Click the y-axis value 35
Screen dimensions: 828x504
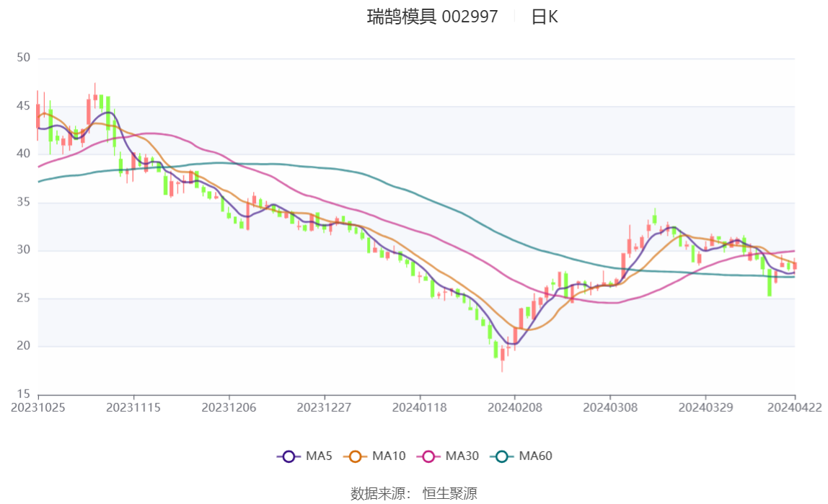coord(23,202)
